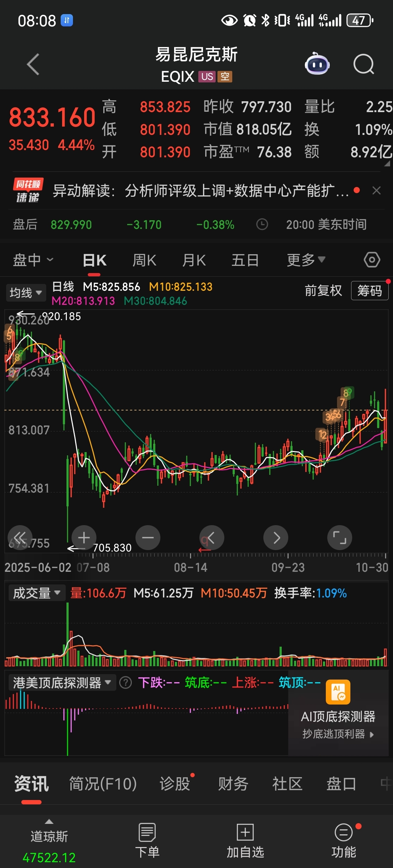393x868 pixels.
Task: Tap the 09-23 date axis marker
Action: coord(288,567)
